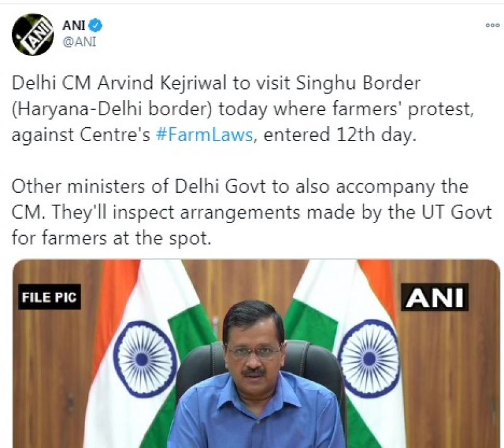Click the ANI watermark on the photo

point(435,297)
